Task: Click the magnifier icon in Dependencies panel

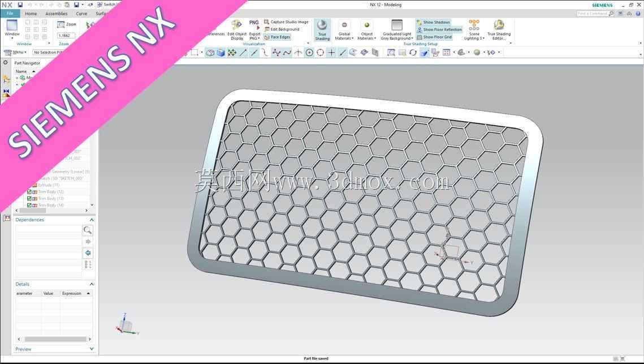Action: (x=88, y=230)
